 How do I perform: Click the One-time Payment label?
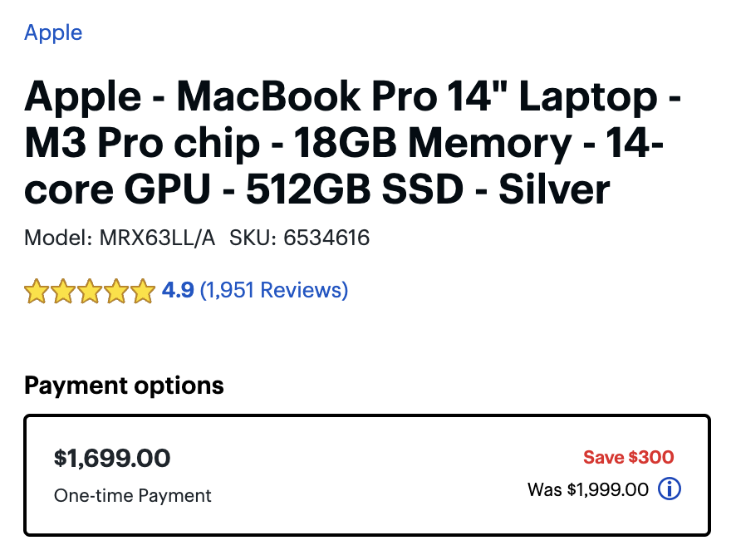pos(132,496)
